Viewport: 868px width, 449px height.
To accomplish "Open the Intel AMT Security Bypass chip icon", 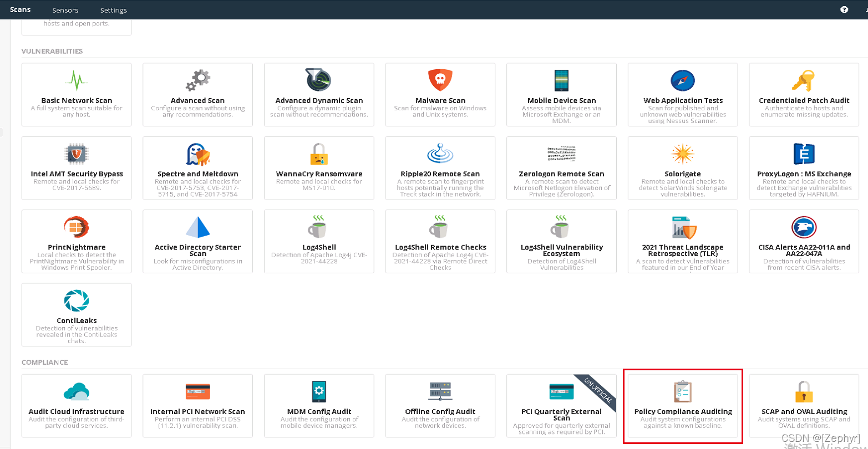I will pos(77,154).
